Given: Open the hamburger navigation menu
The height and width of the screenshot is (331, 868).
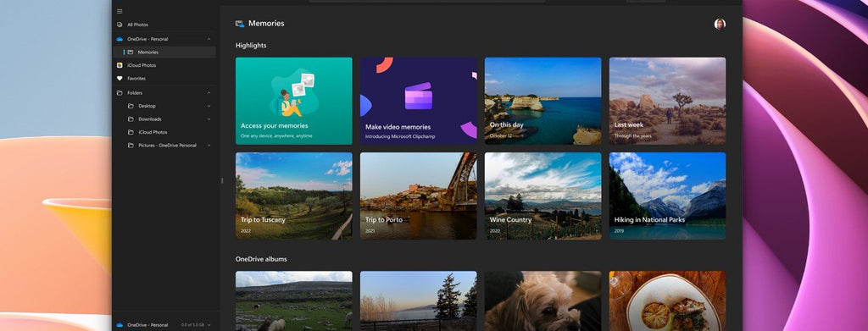Looking at the screenshot, I should point(120,11).
